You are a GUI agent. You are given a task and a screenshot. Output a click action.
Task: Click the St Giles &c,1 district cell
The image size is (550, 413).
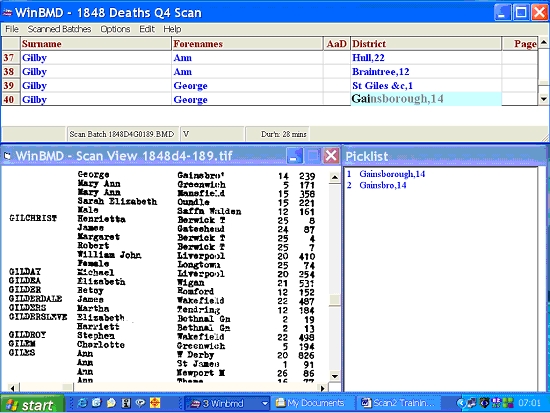426,86
